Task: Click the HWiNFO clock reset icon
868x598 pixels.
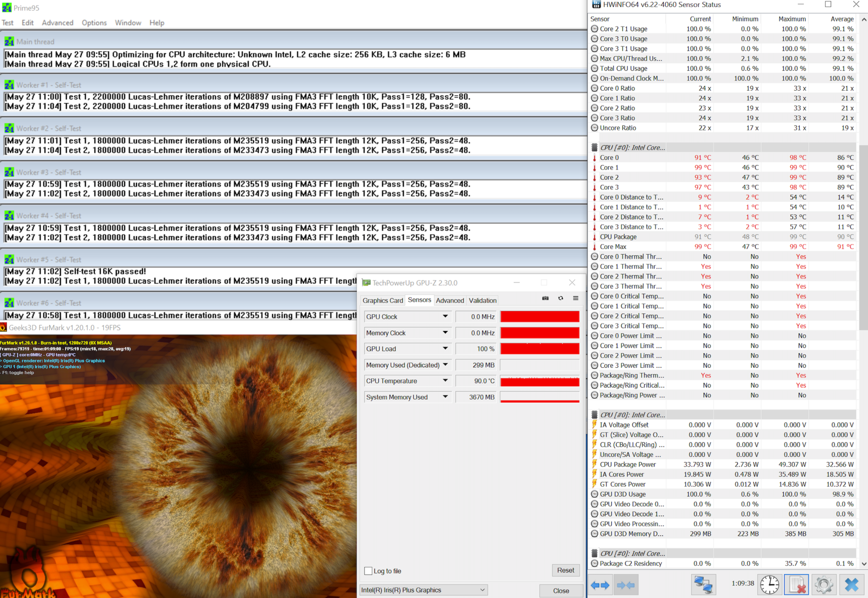Action: [769, 585]
